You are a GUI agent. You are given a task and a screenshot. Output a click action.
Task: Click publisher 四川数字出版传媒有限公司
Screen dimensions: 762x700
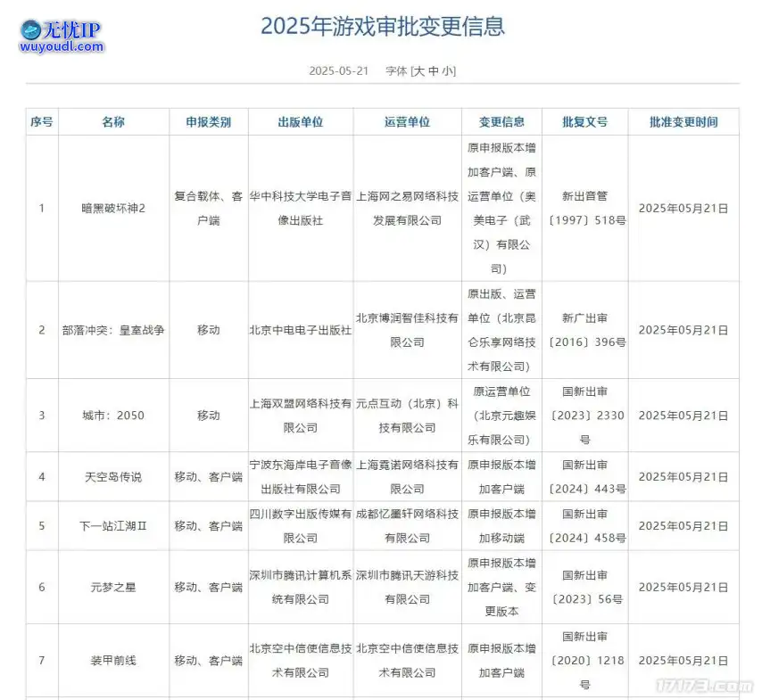click(x=301, y=526)
